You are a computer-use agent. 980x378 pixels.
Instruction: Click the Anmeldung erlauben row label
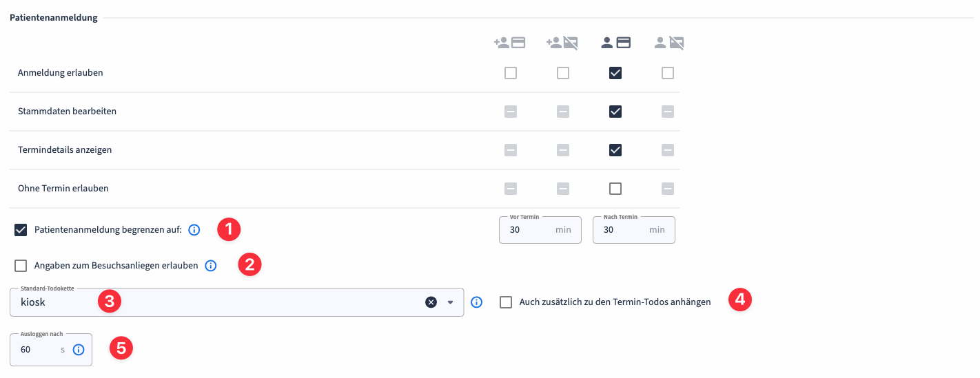pyautogui.click(x=61, y=72)
